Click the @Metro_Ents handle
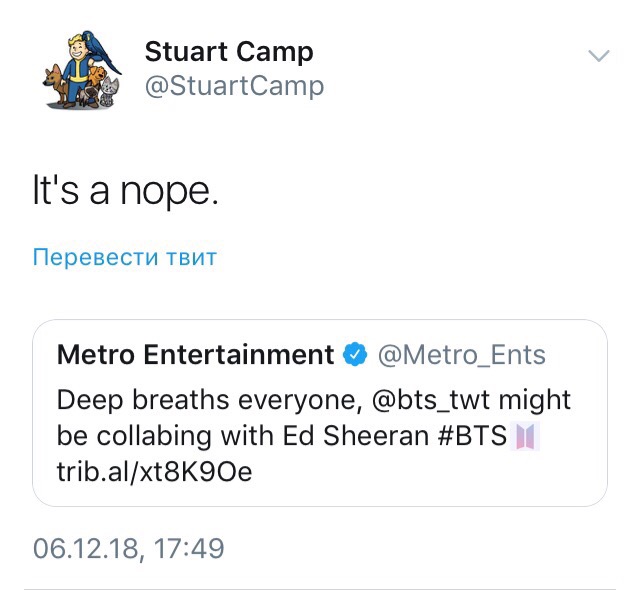 point(461,355)
